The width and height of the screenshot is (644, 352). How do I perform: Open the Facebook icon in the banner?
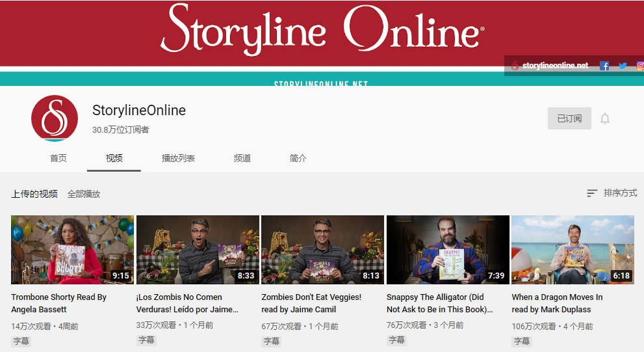tap(604, 66)
